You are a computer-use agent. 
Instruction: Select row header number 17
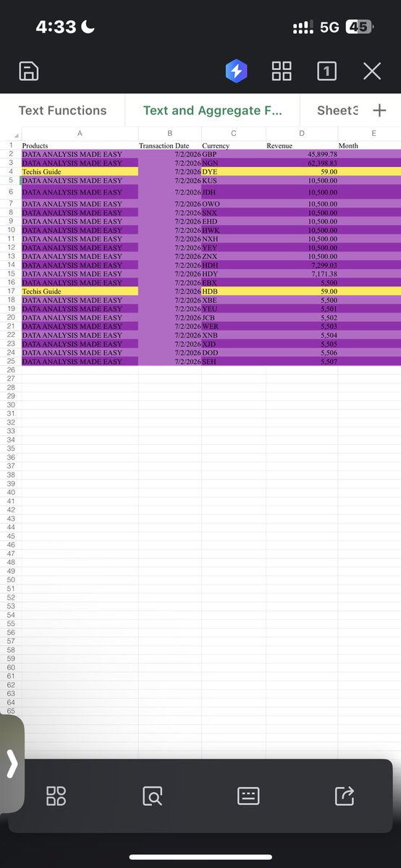(x=11, y=291)
